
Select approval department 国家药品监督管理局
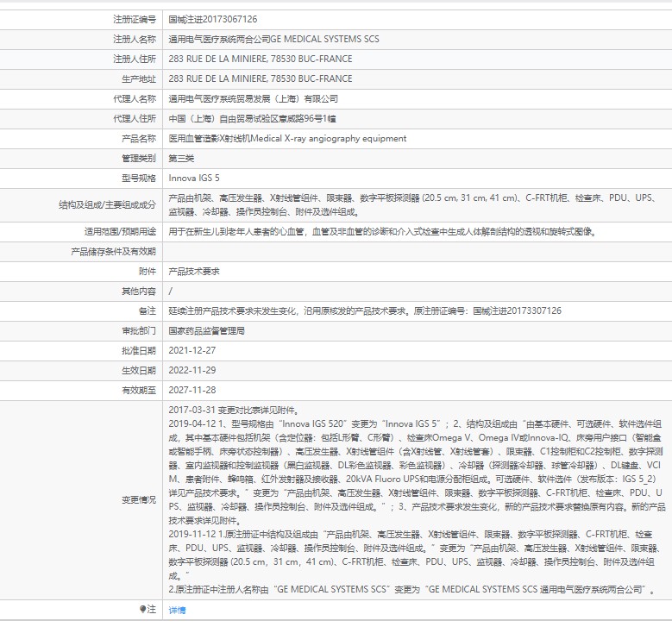206,331
